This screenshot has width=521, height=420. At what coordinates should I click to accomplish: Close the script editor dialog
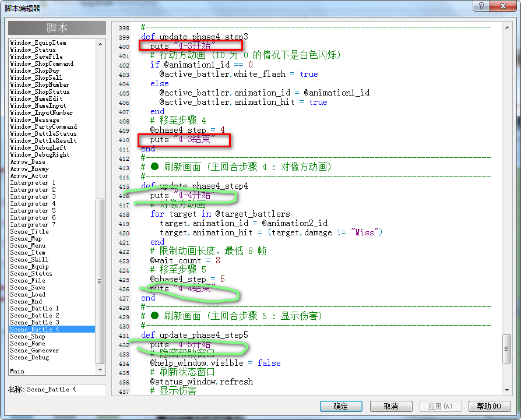[503, 6]
